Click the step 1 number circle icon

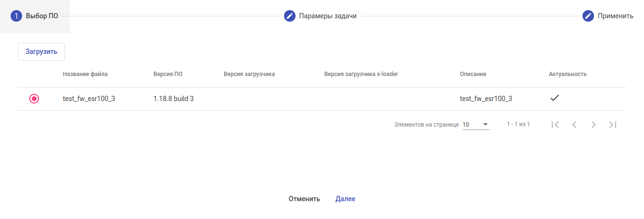(x=16, y=16)
